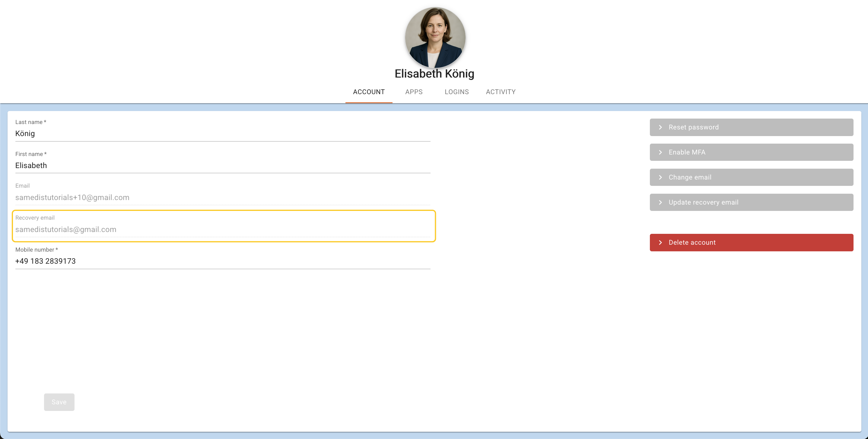Click Elisabeth König's profile photo
868x439 pixels.
435,37
